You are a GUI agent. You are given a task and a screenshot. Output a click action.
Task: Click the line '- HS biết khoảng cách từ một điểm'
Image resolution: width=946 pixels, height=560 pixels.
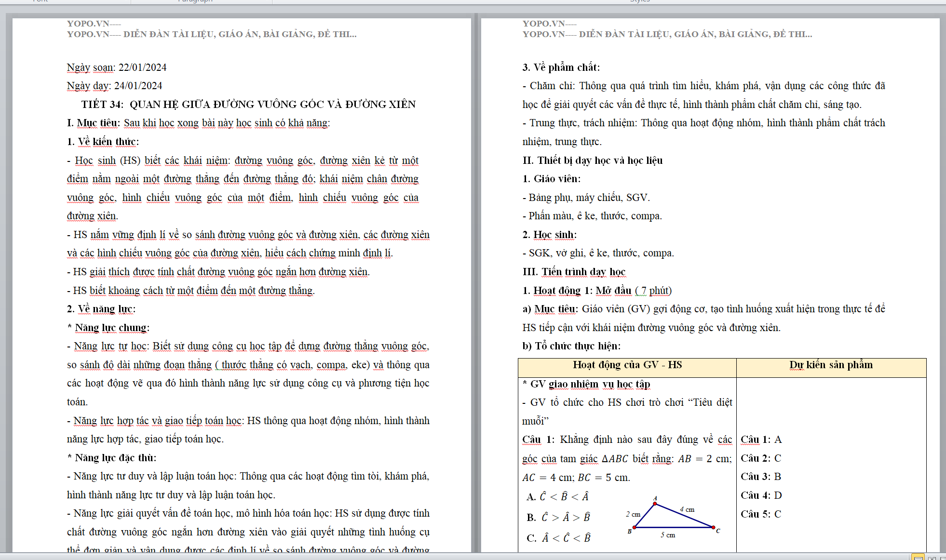pyautogui.click(x=191, y=291)
